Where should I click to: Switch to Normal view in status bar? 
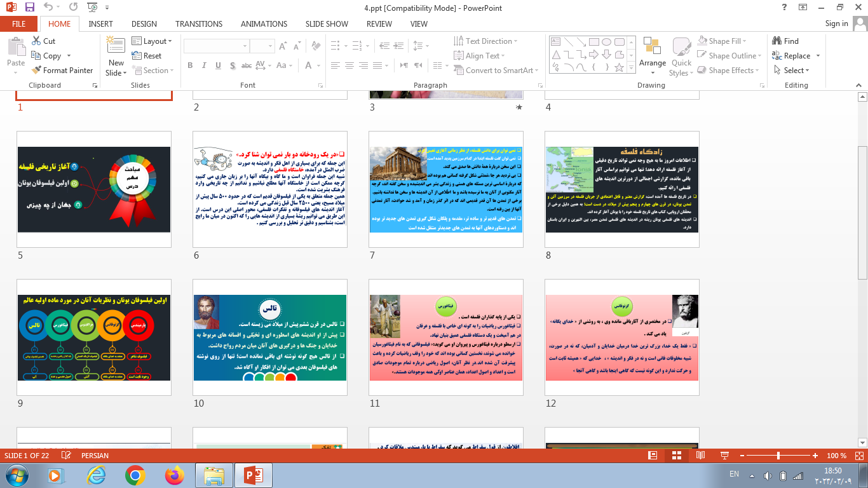click(x=652, y=456)
